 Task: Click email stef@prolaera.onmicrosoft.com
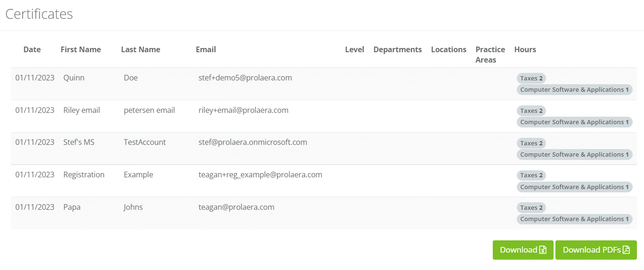[x=253, y=142]
